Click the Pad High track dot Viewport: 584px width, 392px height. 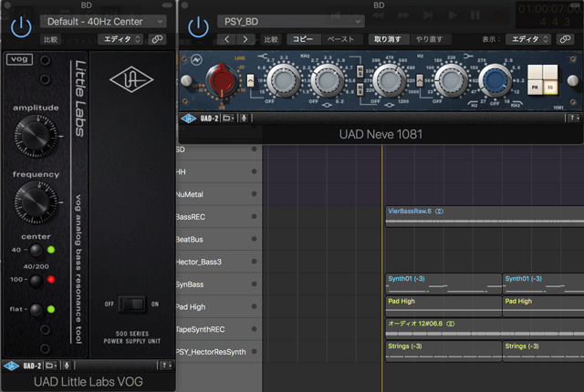(254, 306)
